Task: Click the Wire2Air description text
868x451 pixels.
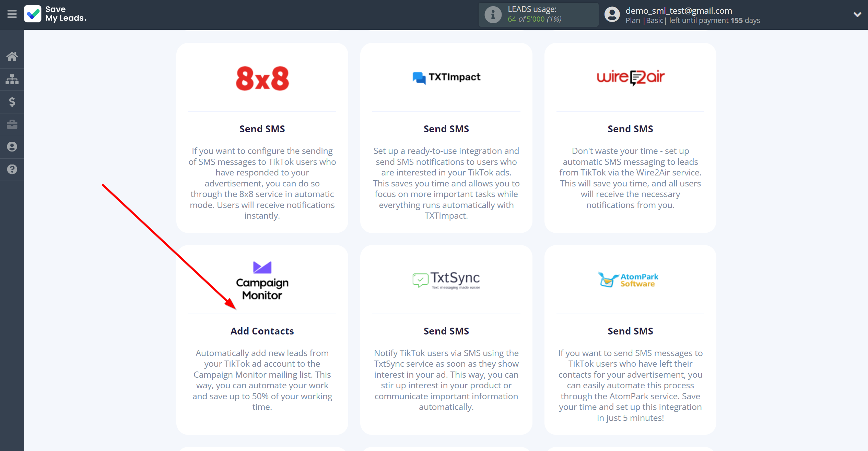Action: tap(631, 178)
